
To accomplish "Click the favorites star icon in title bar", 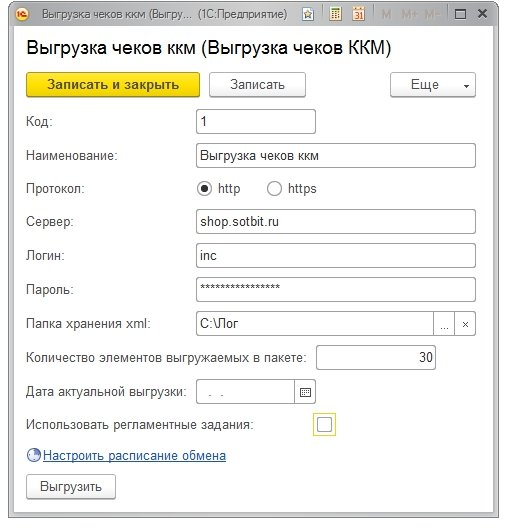I will [308, 14].
